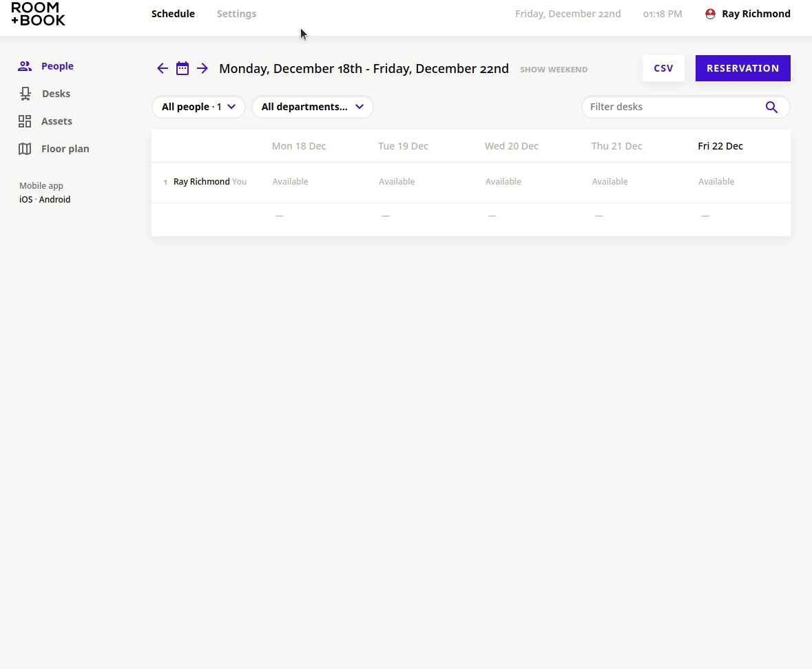The width and height of the screenshot is (812, 669).
Task: Click Available under Tue 19 Dec
Action: click(397, 182)
